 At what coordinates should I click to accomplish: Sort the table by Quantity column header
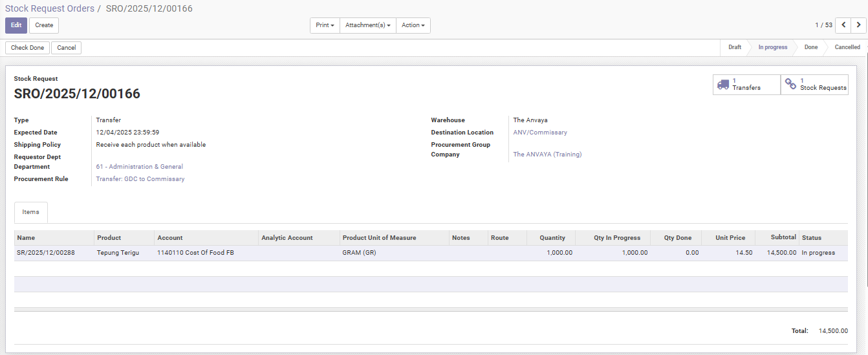(552, 238)
